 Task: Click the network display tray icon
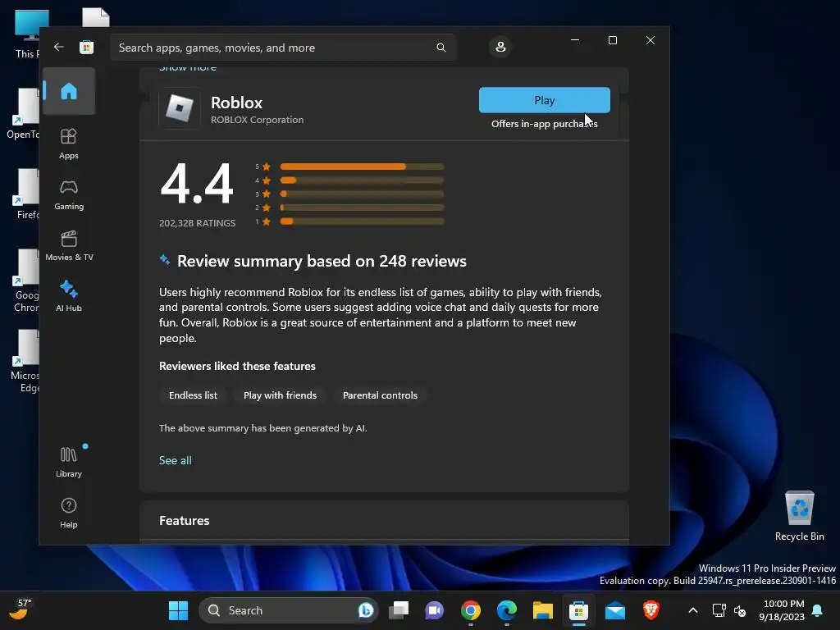pos(719,610)
